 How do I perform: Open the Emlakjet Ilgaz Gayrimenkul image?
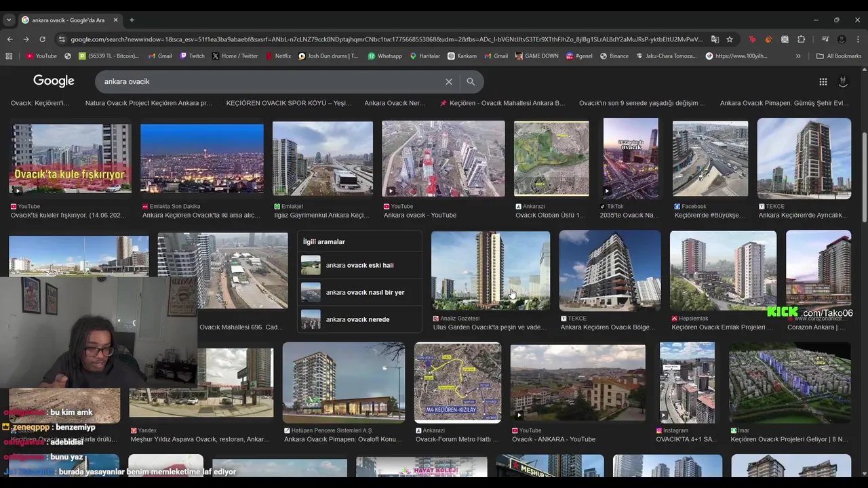click(x=323, y=159)
